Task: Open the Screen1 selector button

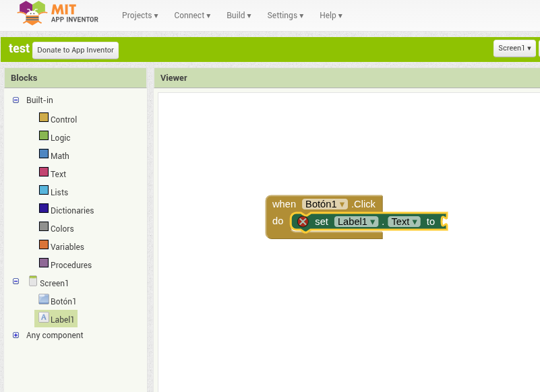Action: click(514, 48)
